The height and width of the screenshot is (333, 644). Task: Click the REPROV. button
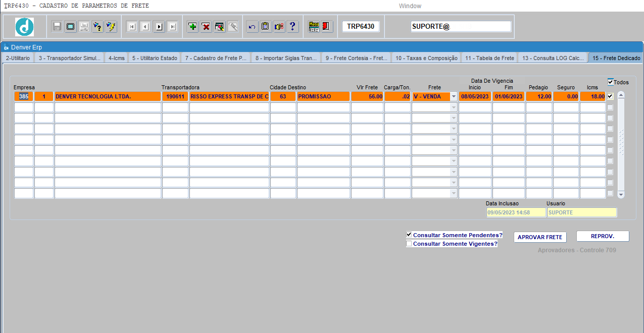603,236
